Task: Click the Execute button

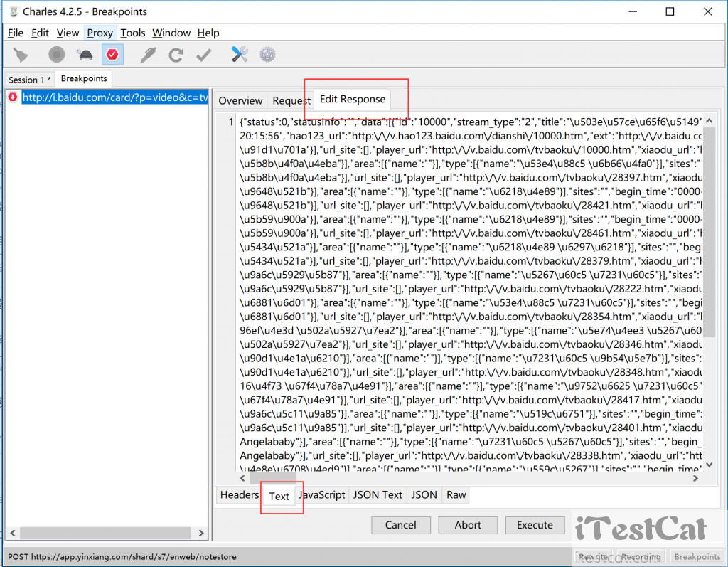Action: pyautogui.click(x=535, y=525)
